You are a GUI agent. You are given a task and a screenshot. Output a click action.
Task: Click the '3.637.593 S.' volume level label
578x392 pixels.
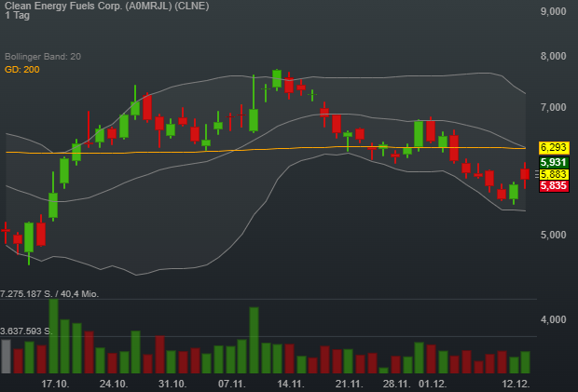coord(26,331)
